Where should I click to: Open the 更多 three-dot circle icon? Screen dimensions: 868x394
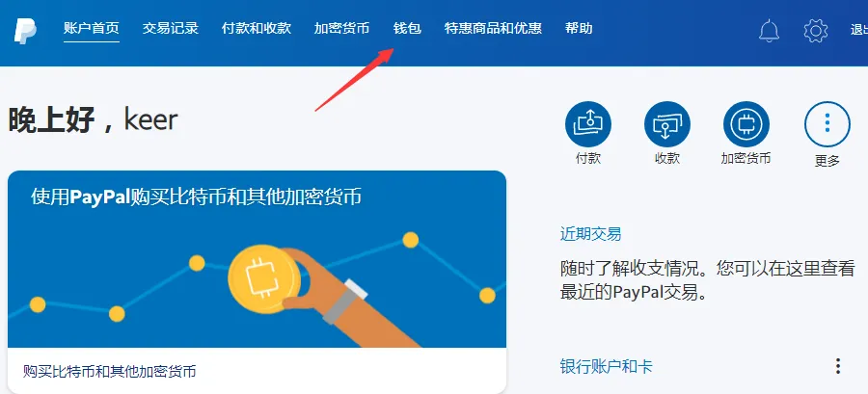pos(827,124)
